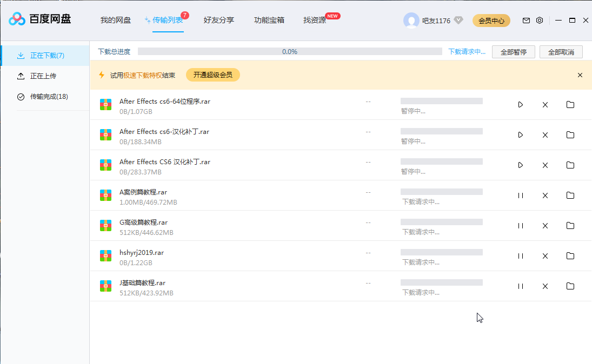592x364 pixels.
Task: Click the Baidu Netdisk logo icon
Action: click(17, 19)
